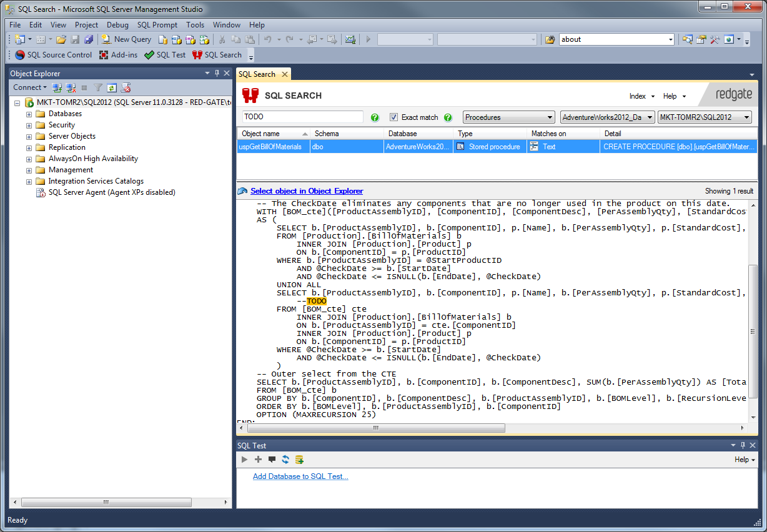Viewport: 767px width, 532px height.
Task: Click the Cut scissors icon
Action: click(x=222, y=39)
